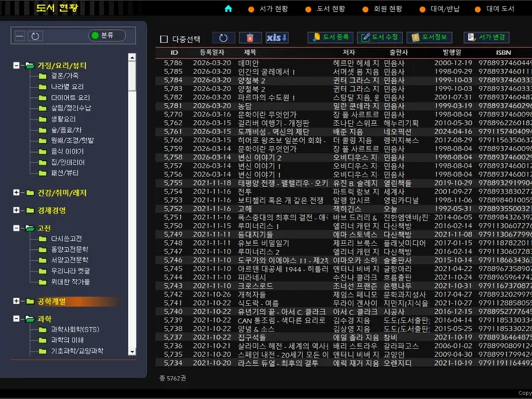Select the 다이어트 요리 subcategory

tap(69, 97)
